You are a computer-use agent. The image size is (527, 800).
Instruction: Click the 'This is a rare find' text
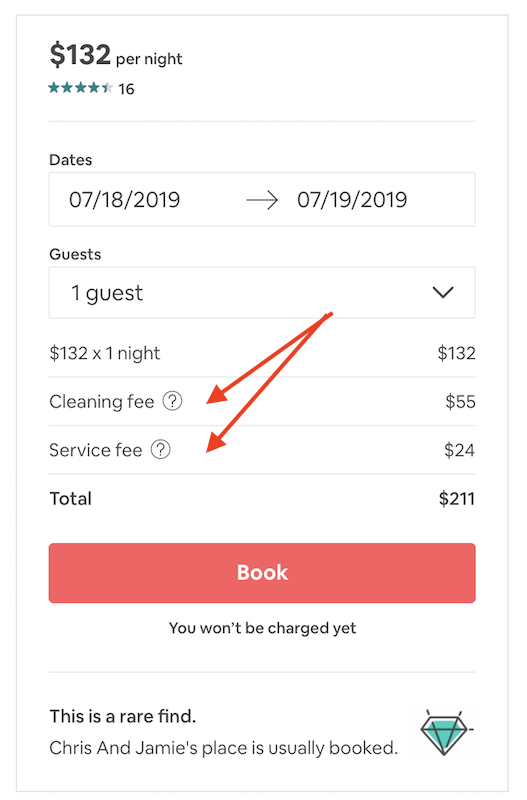click(122, 716)
